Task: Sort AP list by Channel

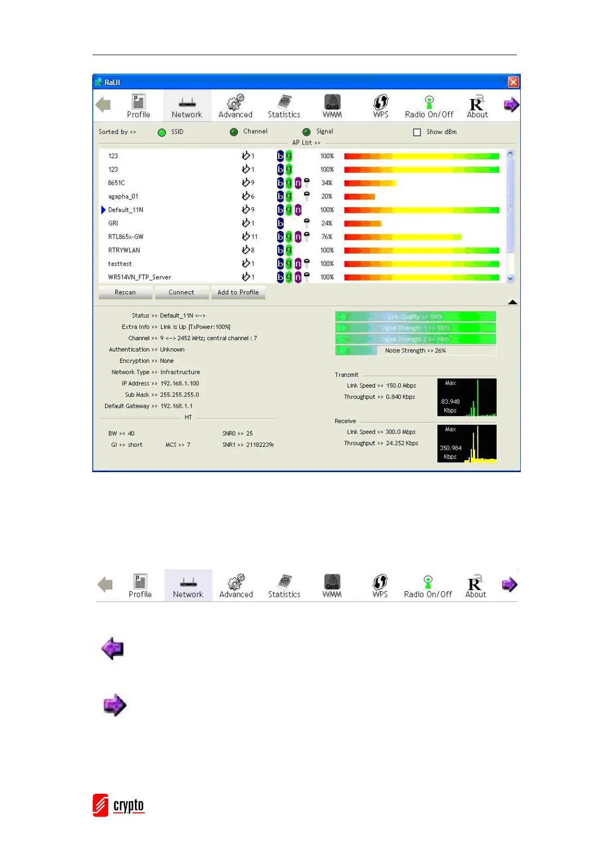Action: click(x=234, y=132)
